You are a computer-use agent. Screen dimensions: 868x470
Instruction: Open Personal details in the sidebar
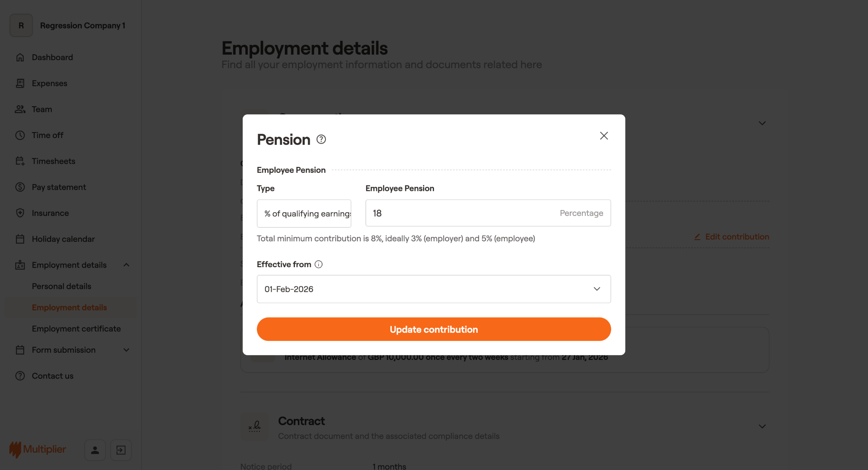(x=61, y=286)
